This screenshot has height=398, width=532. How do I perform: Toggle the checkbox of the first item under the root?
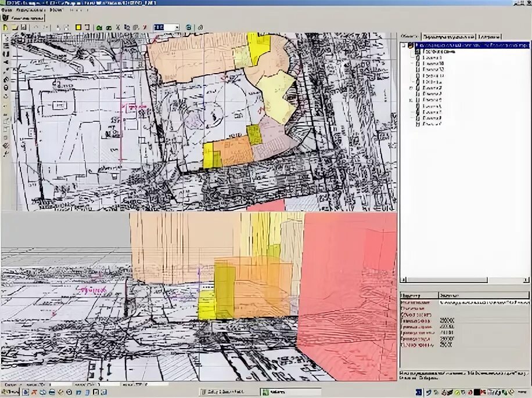tap(418, 52)
